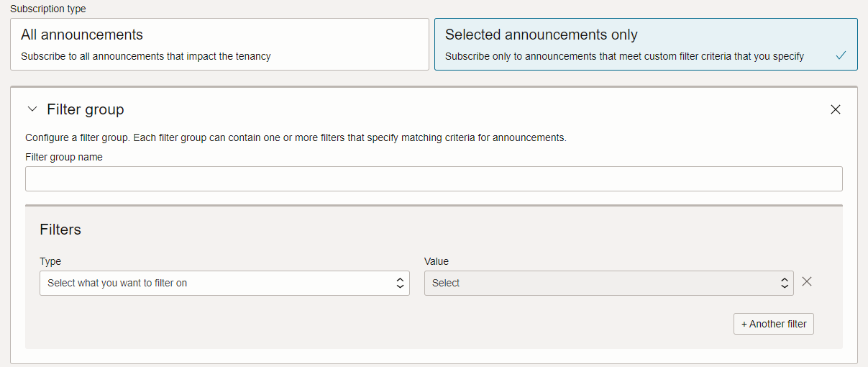Click "Subscribe to all announcements" description text
868x367 pixels.
click(x=145, y=56)
